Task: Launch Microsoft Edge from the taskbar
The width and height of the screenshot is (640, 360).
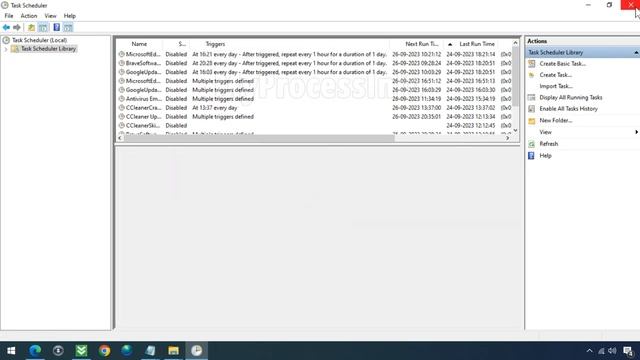Action: point(35,351)
